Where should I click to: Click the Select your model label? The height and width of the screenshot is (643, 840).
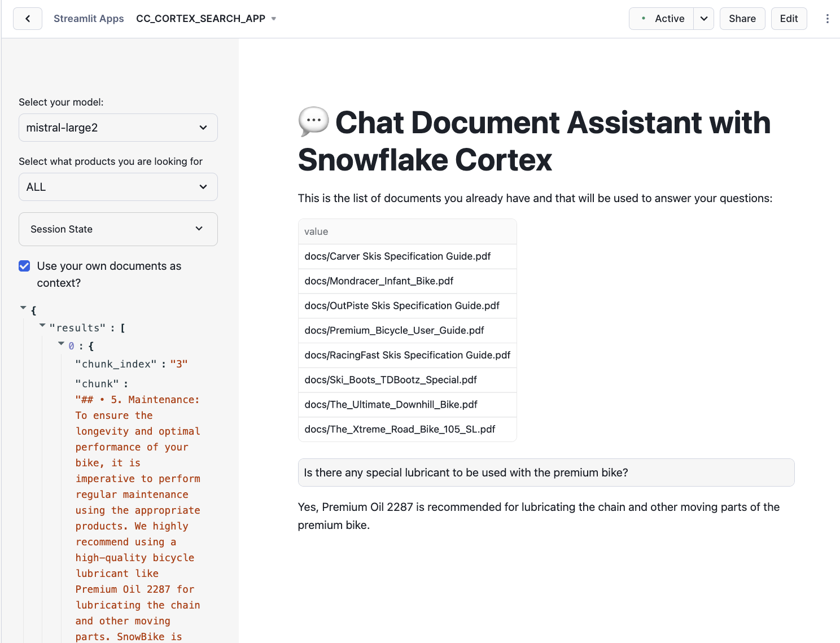coord(61,102)
